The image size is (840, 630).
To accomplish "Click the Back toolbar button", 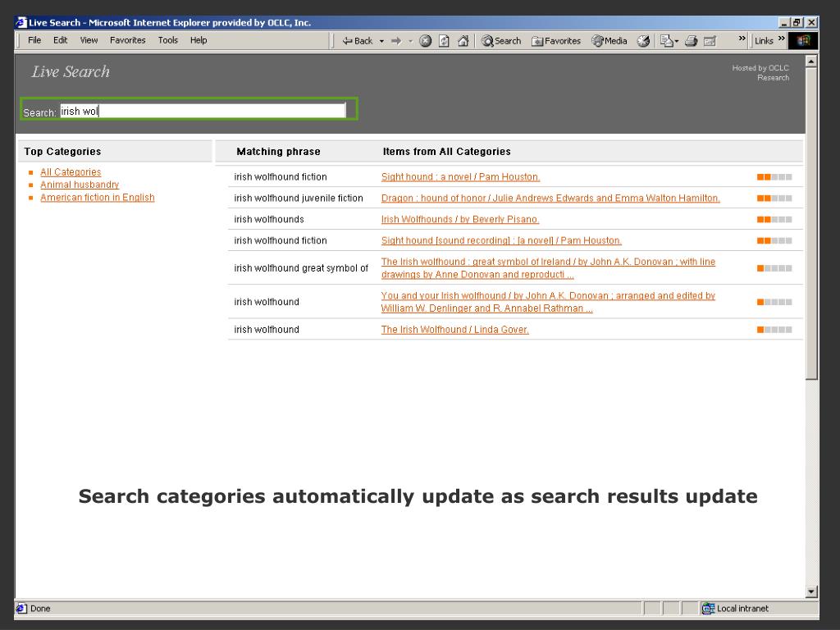I will [358, 41].
